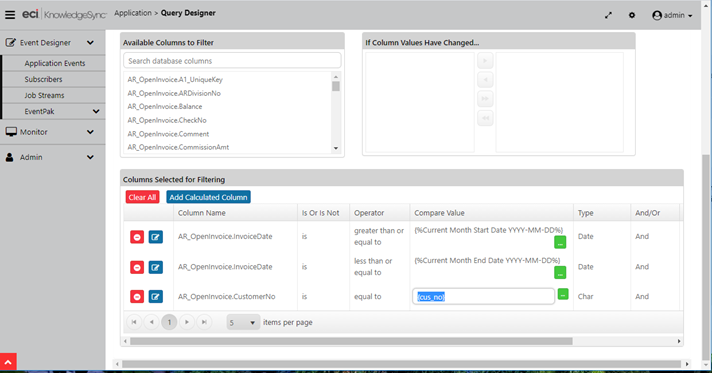Screen dimensions: 712x373
Task: Remove the CustomerNo filter row
Action: click(137, 297)
